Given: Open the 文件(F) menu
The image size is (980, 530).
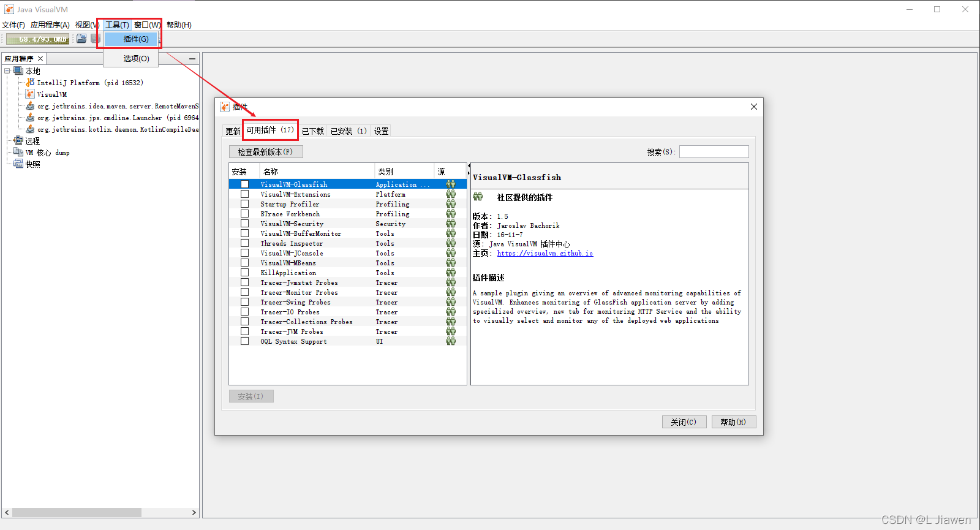Looking at the screenshot, I should pyautogui.click(x=13, y=25).
